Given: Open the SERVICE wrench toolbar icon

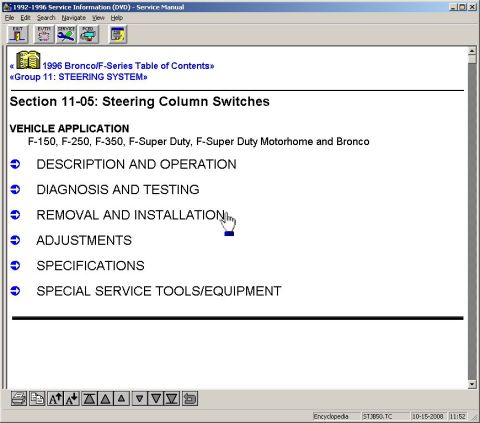Looking at the screenshot, I should (66, 34).
